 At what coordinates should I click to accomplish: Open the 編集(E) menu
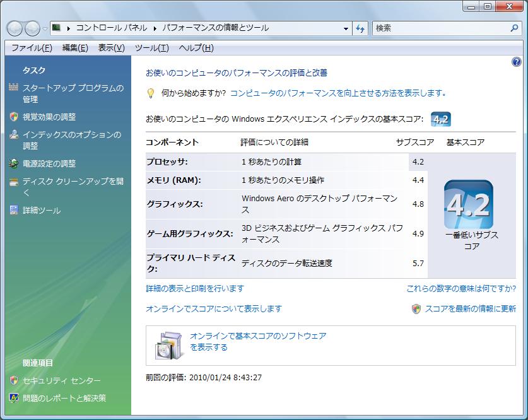[x=75, y=48]
